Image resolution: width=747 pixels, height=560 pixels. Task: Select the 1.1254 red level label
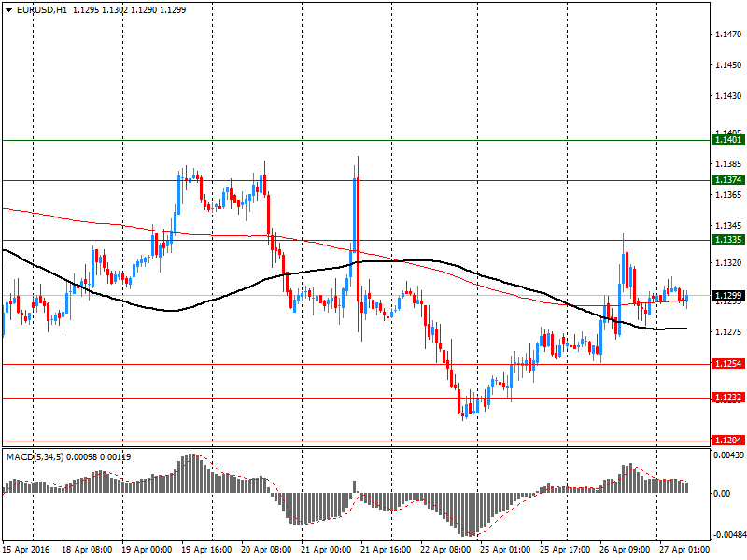(728, 364)
